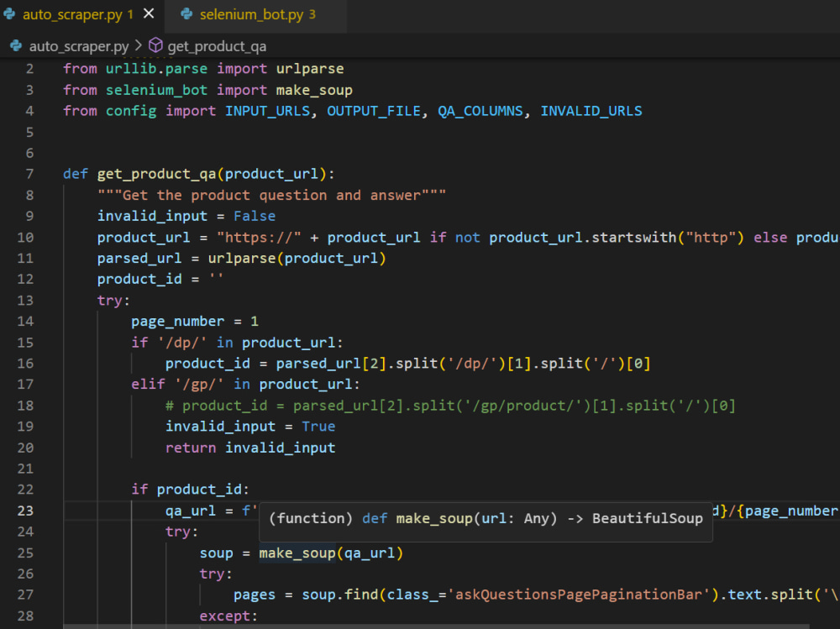Click 'if product_id:' on line 22
The image size is (840, 629).
(x=190, y=490)
